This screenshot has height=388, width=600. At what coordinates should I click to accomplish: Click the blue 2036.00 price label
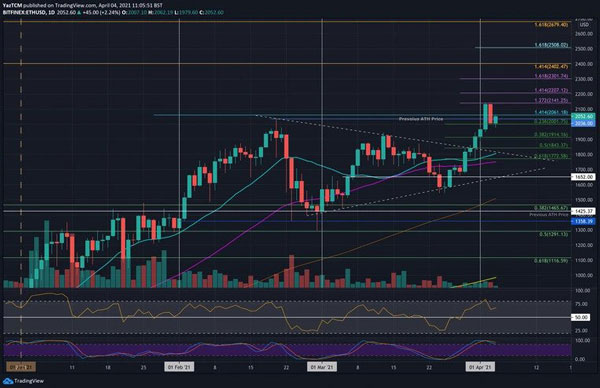coord(583,123)
